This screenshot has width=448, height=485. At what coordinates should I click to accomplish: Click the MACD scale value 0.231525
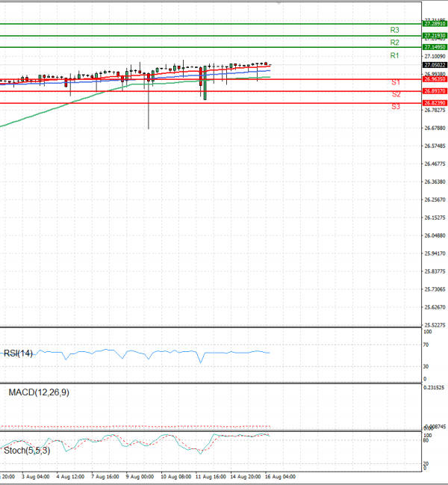(x=434, y=388)
